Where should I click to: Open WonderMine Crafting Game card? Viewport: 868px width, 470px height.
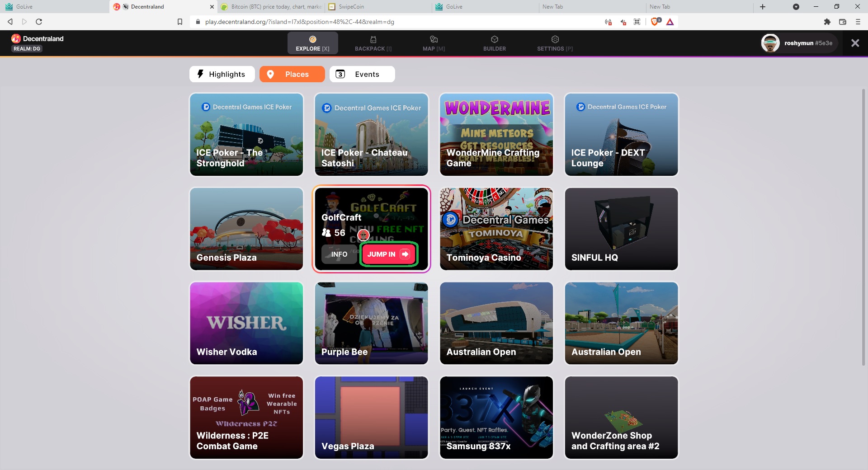pos(496,135)
